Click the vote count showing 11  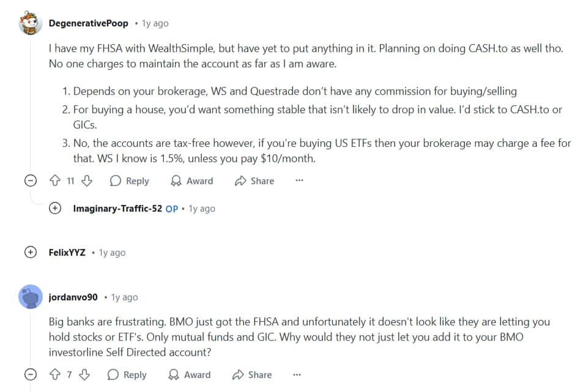pos(72,181)
